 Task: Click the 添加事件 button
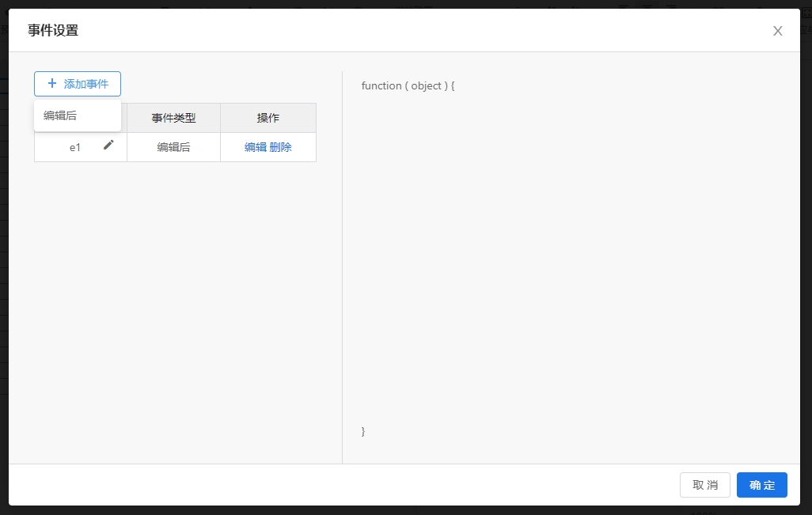(78, 84)
